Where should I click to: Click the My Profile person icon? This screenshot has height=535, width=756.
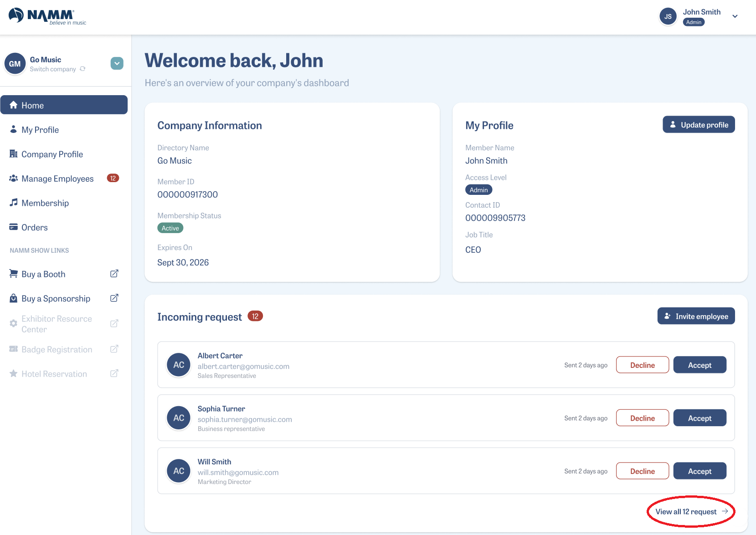[x=14, y=129]
